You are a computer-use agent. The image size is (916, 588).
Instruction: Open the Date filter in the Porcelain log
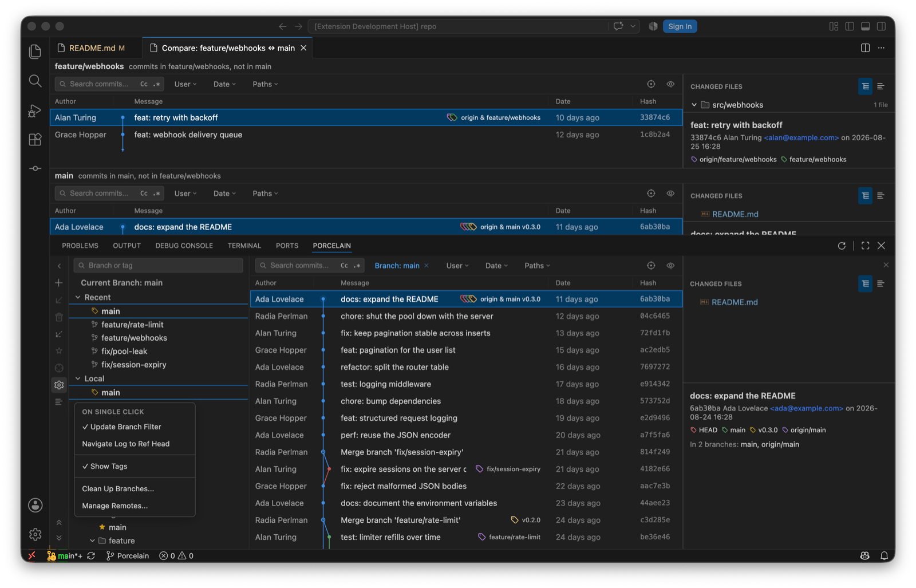coord(496,266)
